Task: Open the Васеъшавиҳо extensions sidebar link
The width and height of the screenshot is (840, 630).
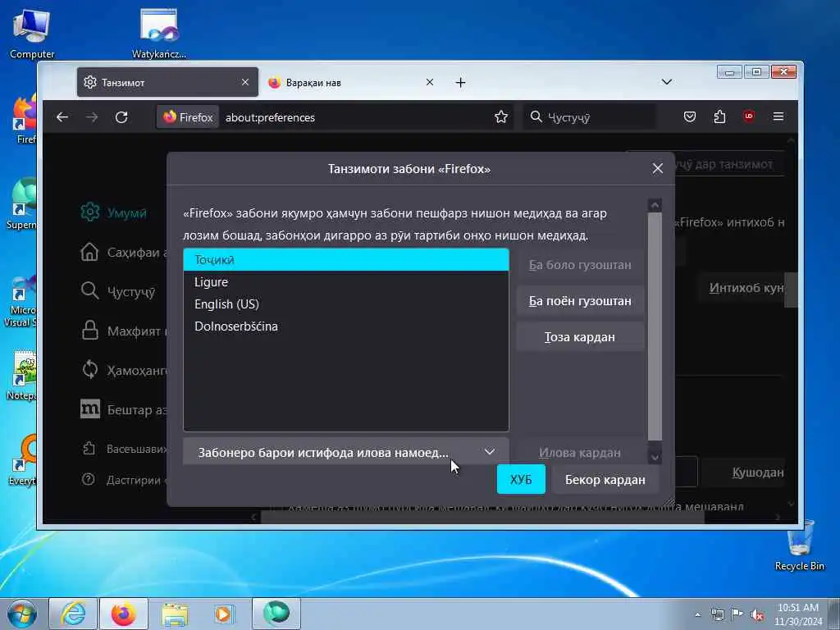Action: [x=123, y=449]
